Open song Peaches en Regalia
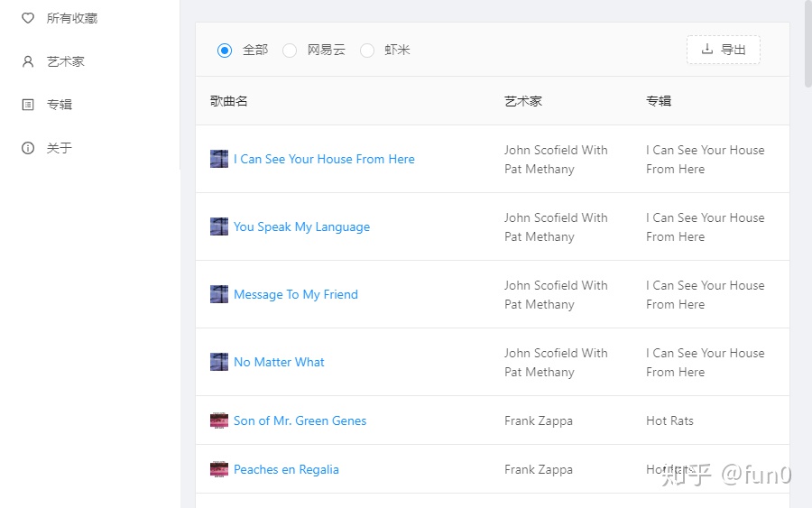812x508 pixels. (x=286, y=469)
